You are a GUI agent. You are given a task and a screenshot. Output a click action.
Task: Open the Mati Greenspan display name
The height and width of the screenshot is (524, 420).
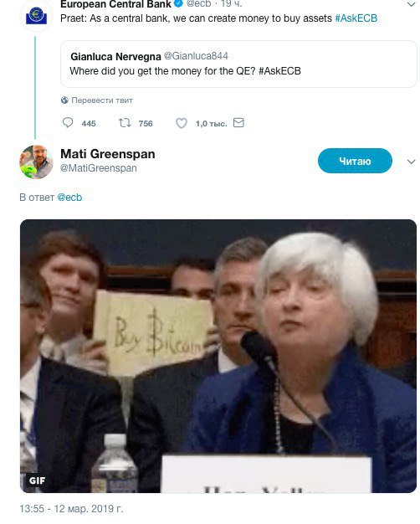108,154
